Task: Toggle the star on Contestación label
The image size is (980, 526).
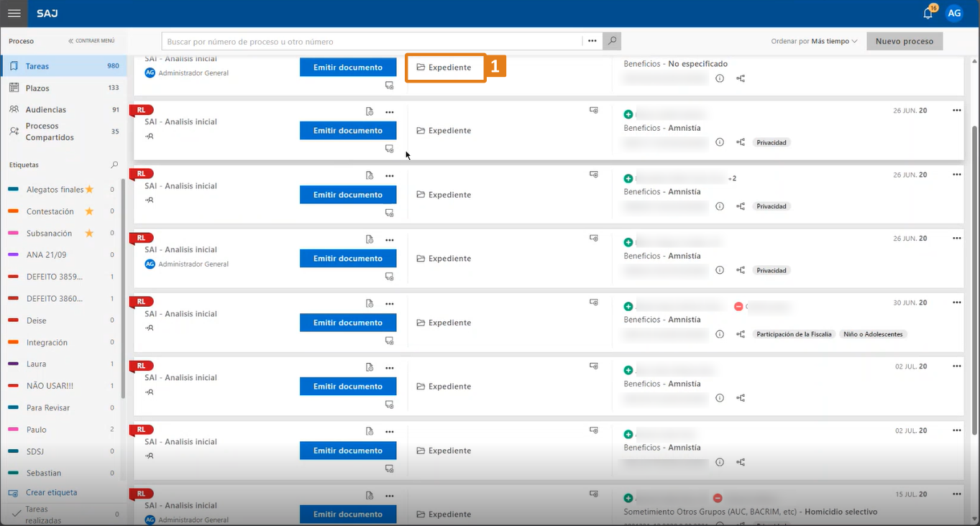Action: (89, 211)
